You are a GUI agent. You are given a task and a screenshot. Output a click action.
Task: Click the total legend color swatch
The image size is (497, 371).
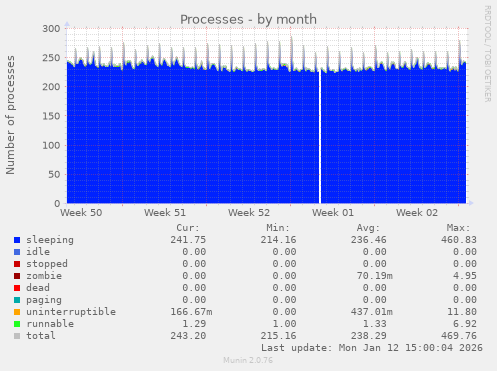pyautogui.click(x=17, y=336)
